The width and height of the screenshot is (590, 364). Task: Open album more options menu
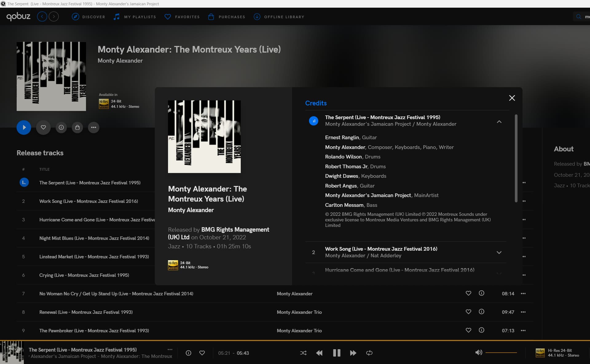(93, 127)
